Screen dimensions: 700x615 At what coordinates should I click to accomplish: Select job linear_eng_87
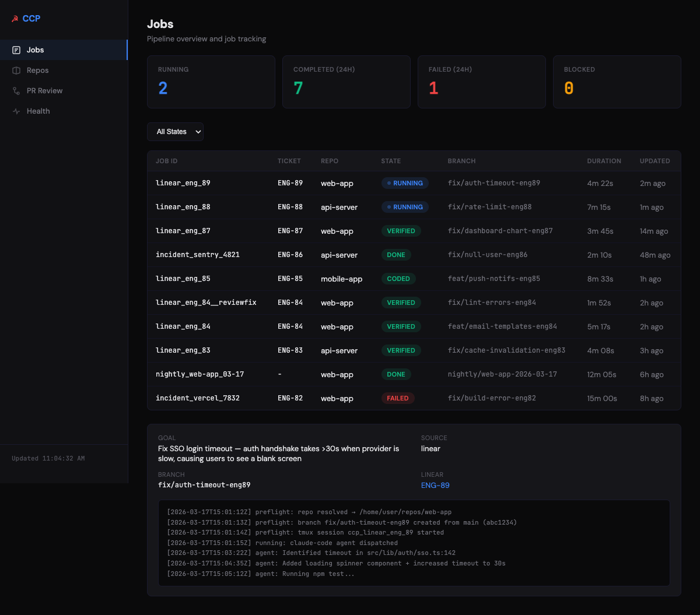[414, 231]
